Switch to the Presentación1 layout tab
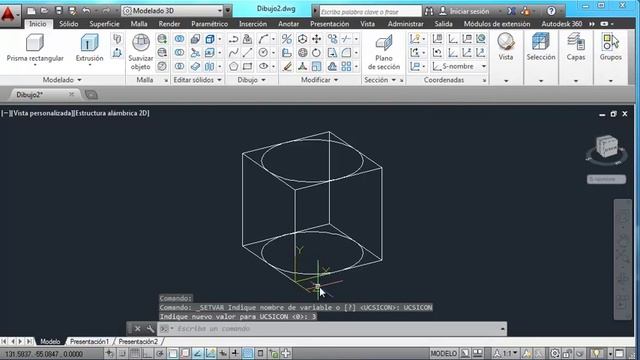640x360 pixels. click(89, 341)
